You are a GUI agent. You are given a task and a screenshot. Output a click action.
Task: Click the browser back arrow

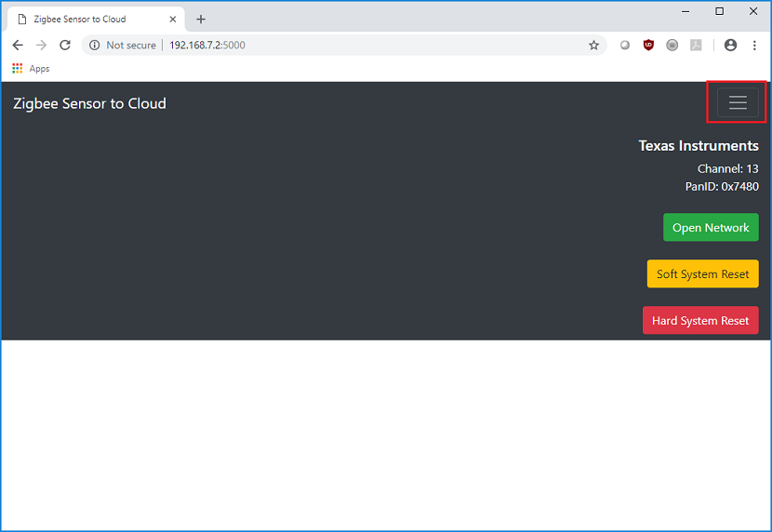pyautogui.click(x=18, y=45)
